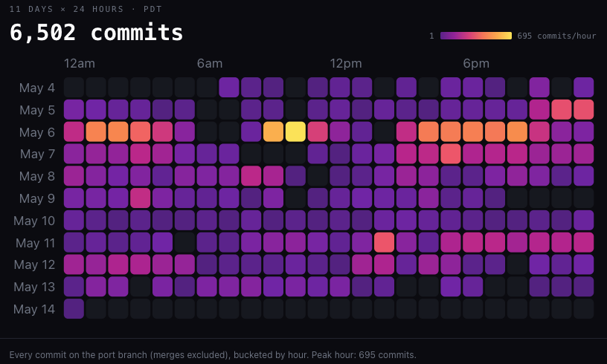This screenshot has width=607, height=364.
Task: Click the brightest yellow cell on May 6
Action: (x=295, y=131)
